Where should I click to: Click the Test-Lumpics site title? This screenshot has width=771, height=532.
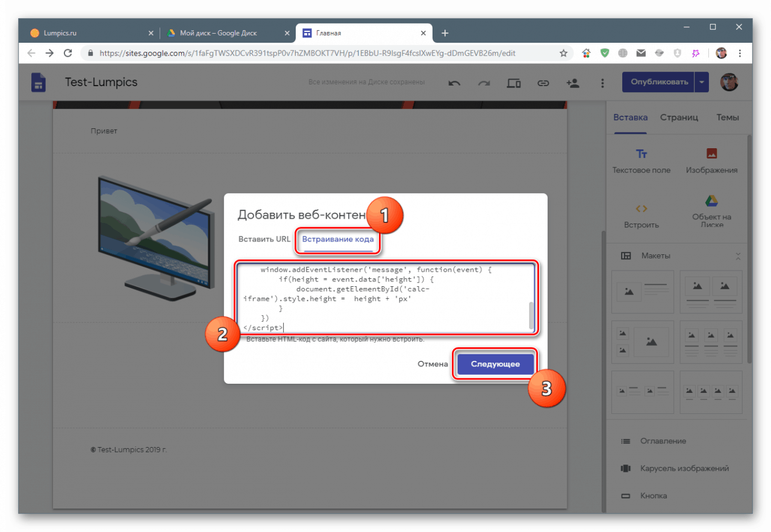tap(101, 82)
